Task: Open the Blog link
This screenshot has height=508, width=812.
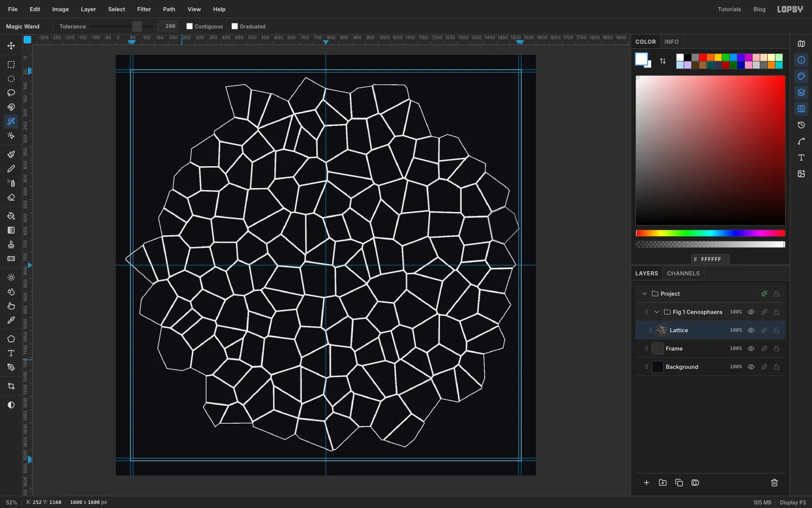Action: click(x=759, y=9)
